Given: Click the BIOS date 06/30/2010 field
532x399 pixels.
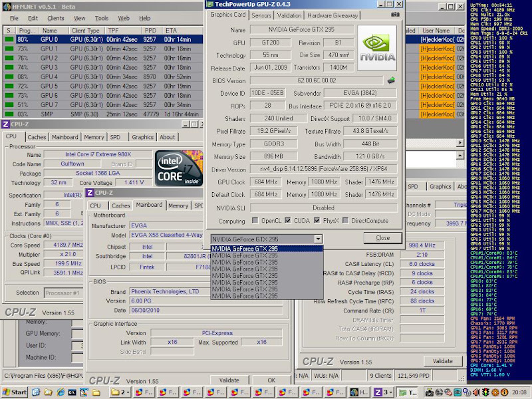Looking at the screenshot, I should click(206, 310).
